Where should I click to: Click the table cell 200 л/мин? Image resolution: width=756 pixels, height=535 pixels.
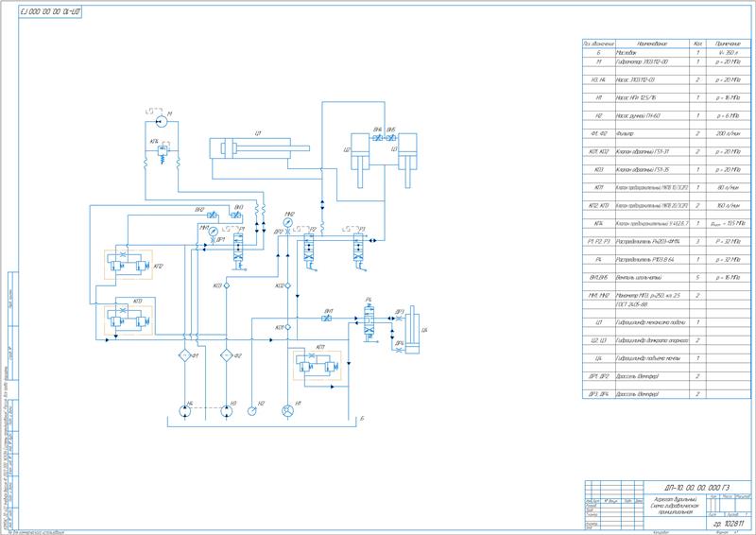(728, 133)
